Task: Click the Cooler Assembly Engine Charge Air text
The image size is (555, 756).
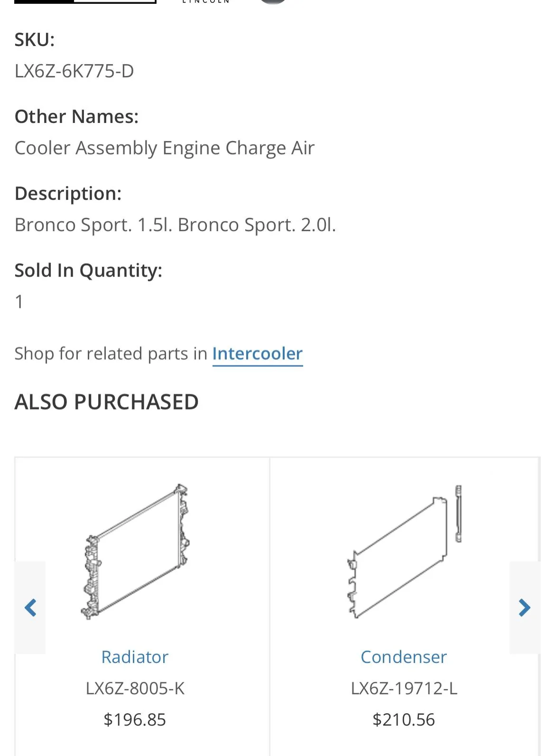Action: (164, 148)
